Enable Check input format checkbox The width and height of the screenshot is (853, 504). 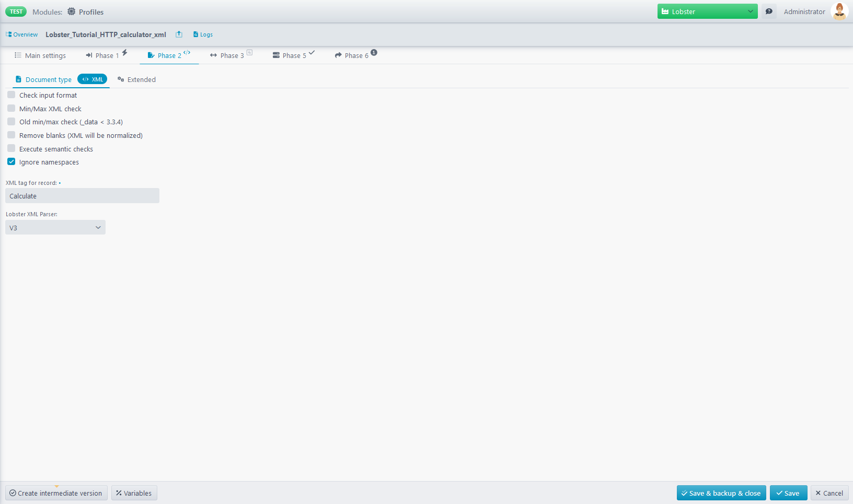11,95
